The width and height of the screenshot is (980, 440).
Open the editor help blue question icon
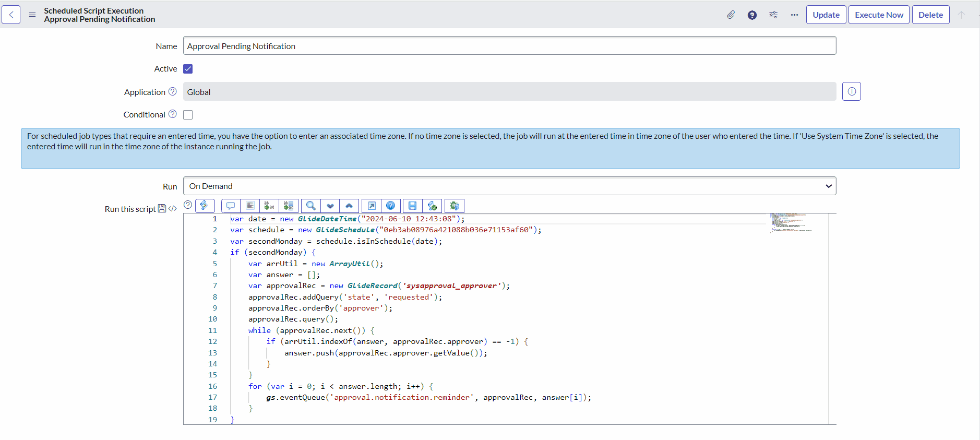pyautogui.click(x=390, y=206)
